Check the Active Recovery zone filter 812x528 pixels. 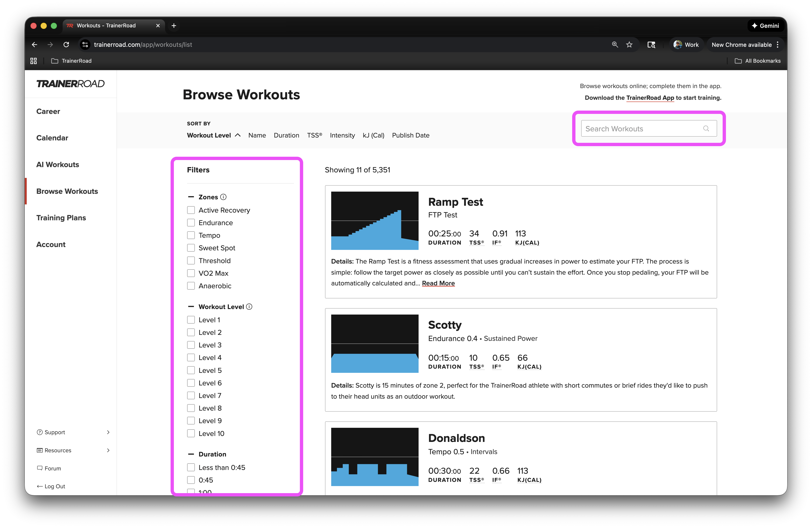pos(191,210)
